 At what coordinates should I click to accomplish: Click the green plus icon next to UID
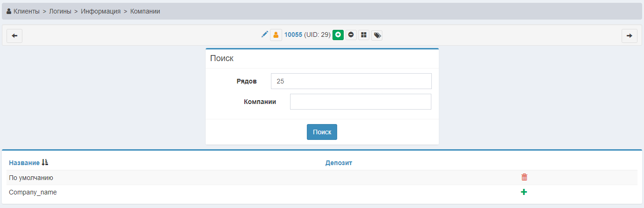338,35
